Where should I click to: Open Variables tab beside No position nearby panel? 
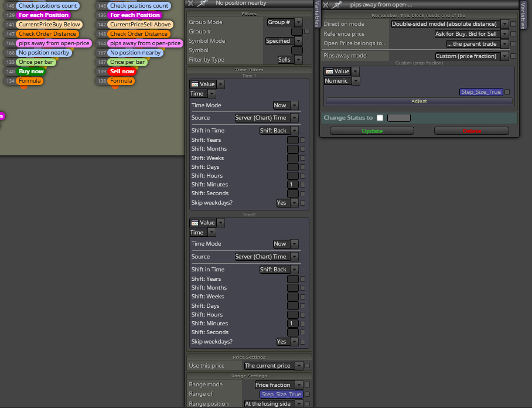pos(317,13)
